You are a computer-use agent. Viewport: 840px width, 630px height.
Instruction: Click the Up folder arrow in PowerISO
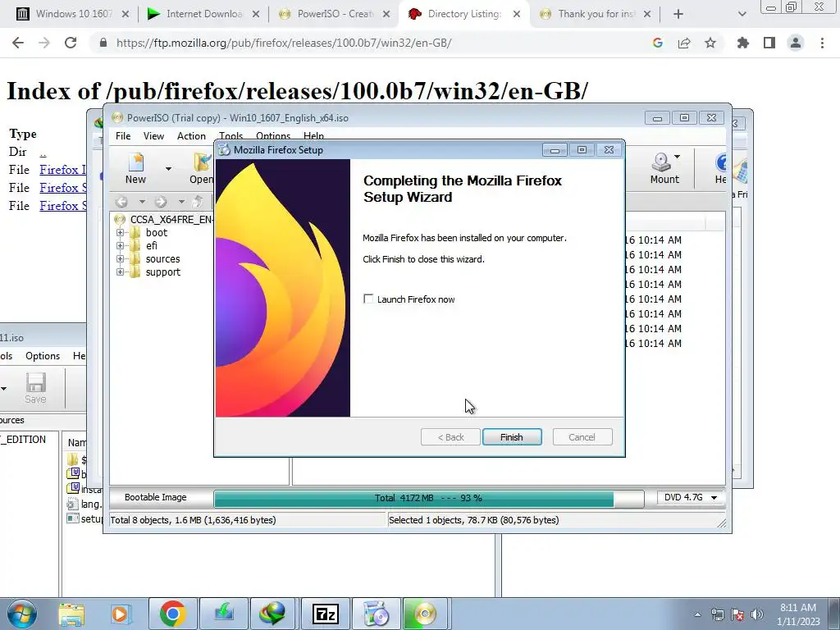(x=197, y=202)
